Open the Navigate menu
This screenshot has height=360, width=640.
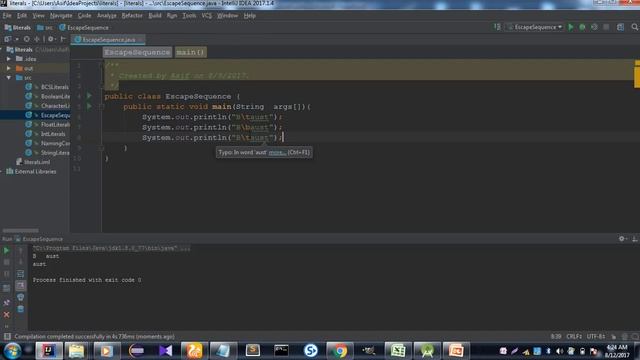pyautogui.click(x=61, y=16)
